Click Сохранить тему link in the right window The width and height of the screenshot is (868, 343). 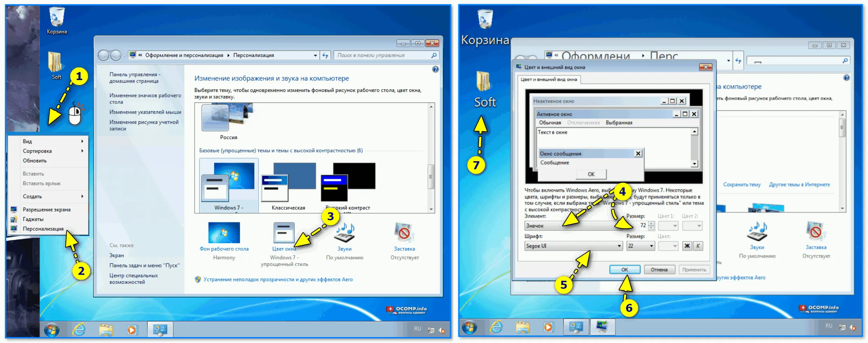point(742,185)
